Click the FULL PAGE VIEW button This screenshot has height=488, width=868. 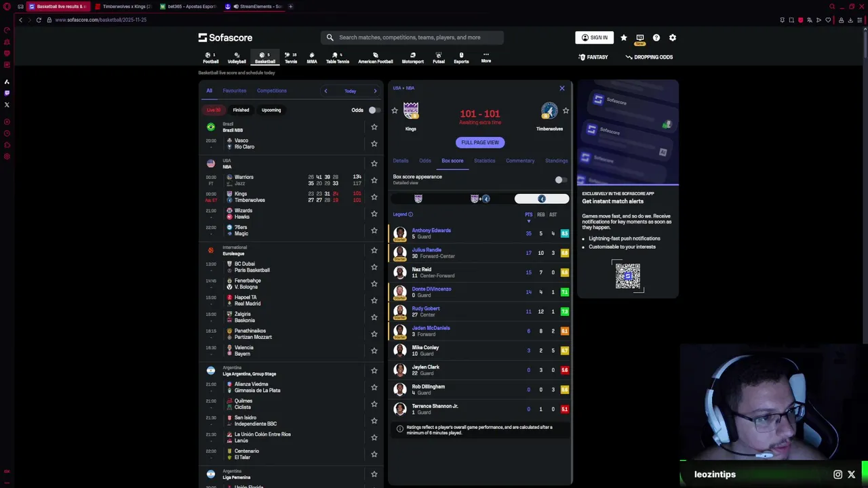pyautogui.click(x=480, y=142)
